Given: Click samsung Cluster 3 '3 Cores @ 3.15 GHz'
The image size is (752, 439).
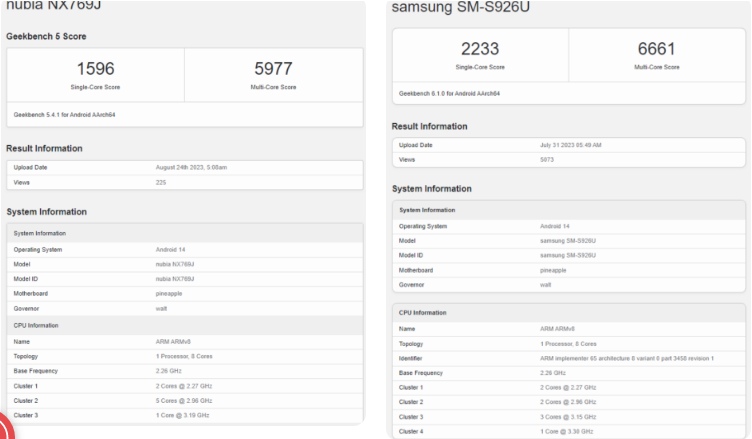Looking at the screenshot, I should [568, 416].
